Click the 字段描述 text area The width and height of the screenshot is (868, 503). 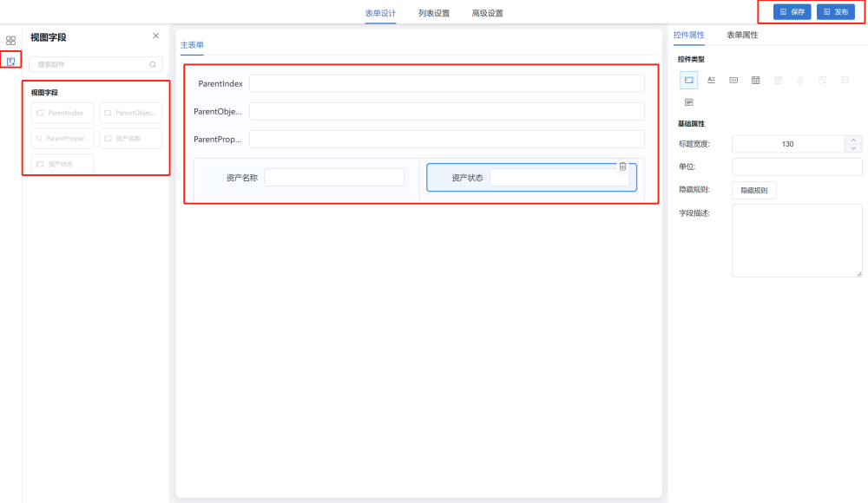796,240
